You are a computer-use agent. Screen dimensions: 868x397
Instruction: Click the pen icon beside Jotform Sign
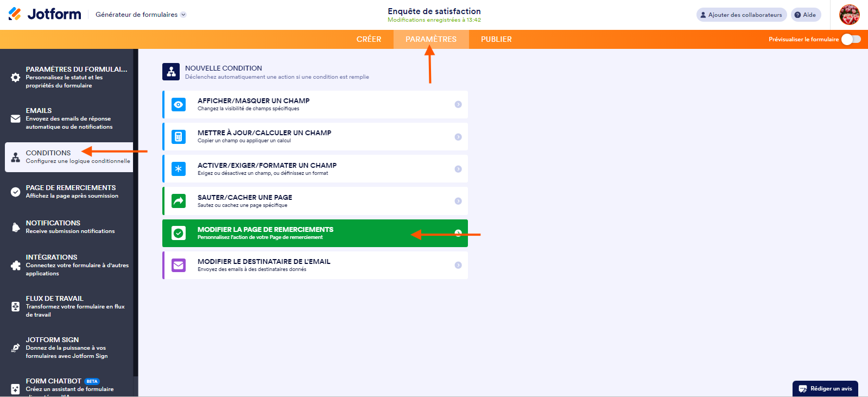click(x=16, y=348)
